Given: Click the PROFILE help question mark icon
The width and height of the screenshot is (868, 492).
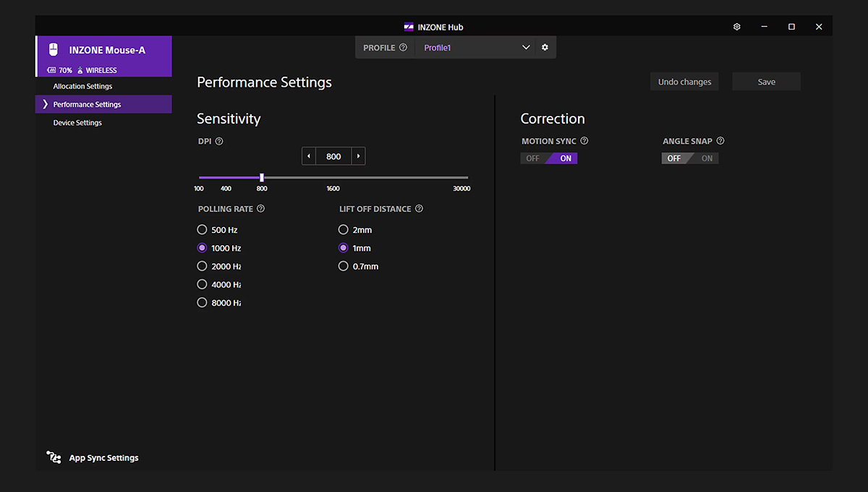Looking at the screenshot, I should (x=403, y=48).
